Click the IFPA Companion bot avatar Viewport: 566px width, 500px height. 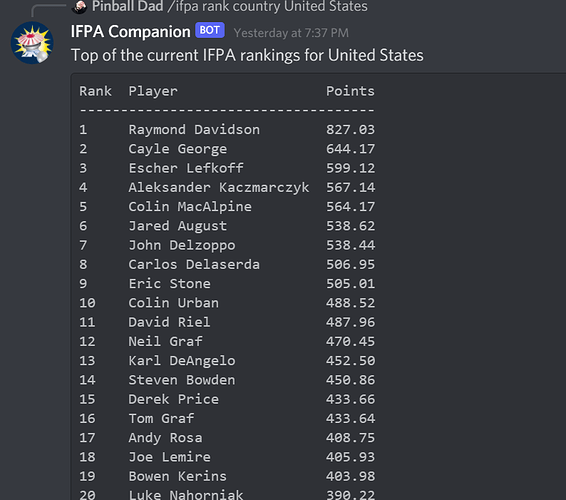(32, 43)
